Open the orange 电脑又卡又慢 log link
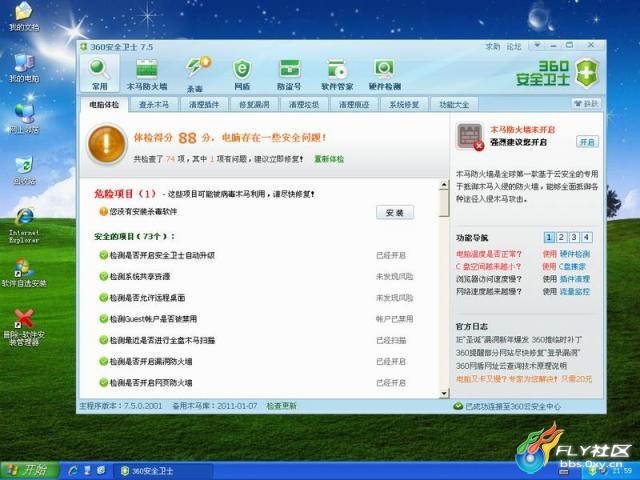The image size is (640, 480). 524,379
